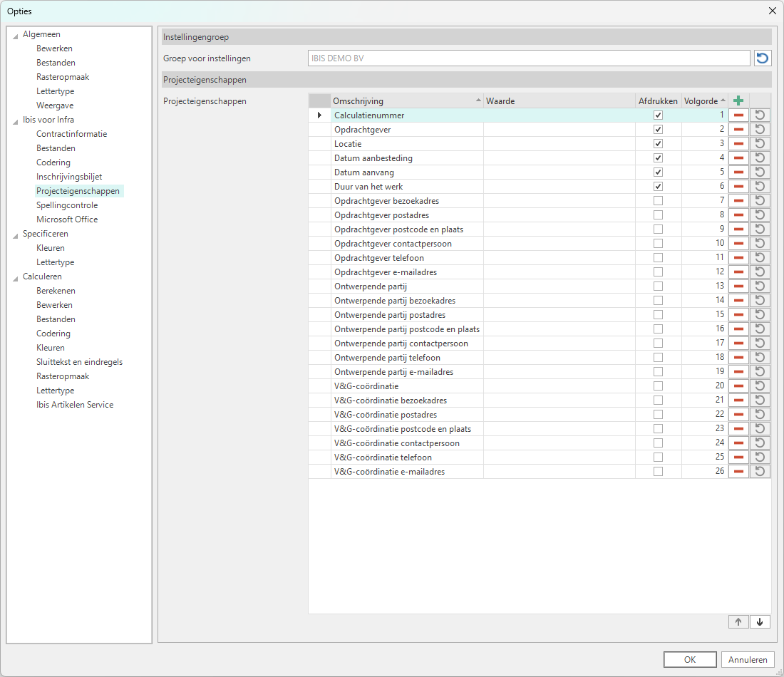Click the Annuleren button
Viewport: 784px width, 677px height.
tap(748, 659)
